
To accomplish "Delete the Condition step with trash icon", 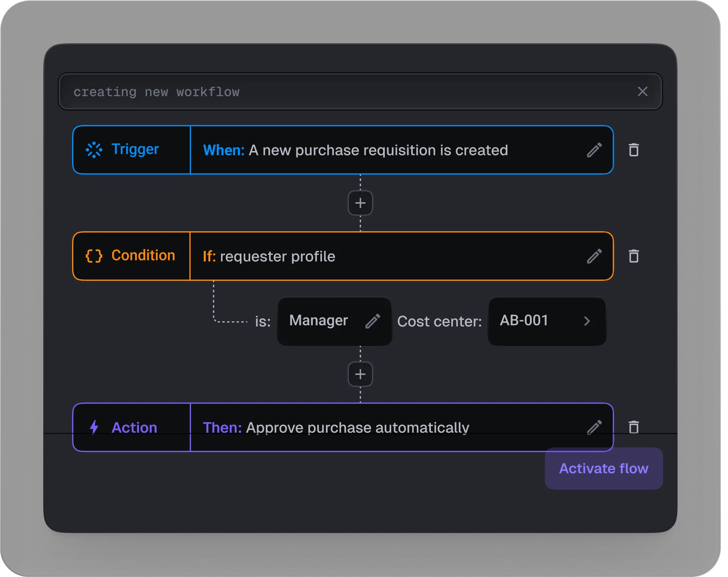I will (x=633, y=256).
